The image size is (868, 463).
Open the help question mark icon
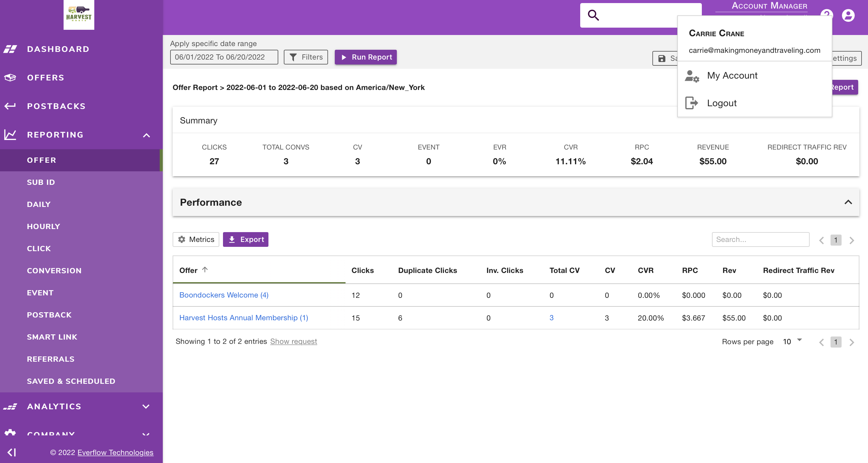point(827,14)
